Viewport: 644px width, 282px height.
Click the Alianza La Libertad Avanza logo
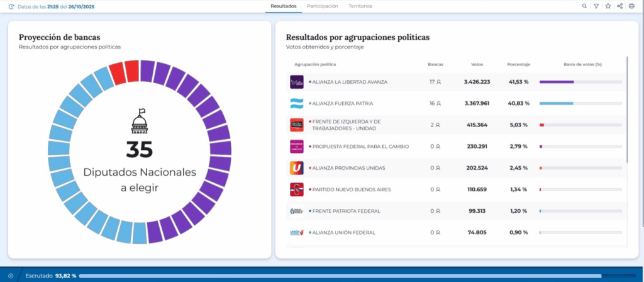pyautogui.click(x=297, y=82)
